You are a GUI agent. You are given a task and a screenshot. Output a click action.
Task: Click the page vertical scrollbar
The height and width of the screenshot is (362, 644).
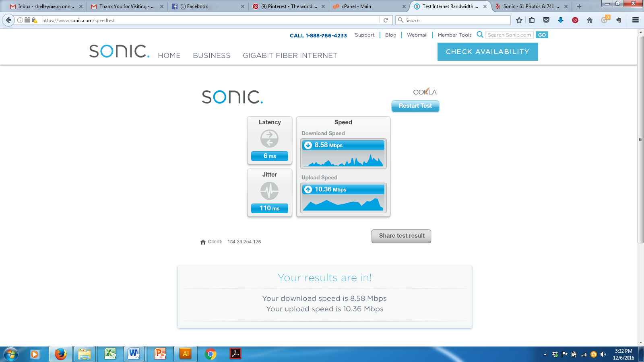pos(641,139)
